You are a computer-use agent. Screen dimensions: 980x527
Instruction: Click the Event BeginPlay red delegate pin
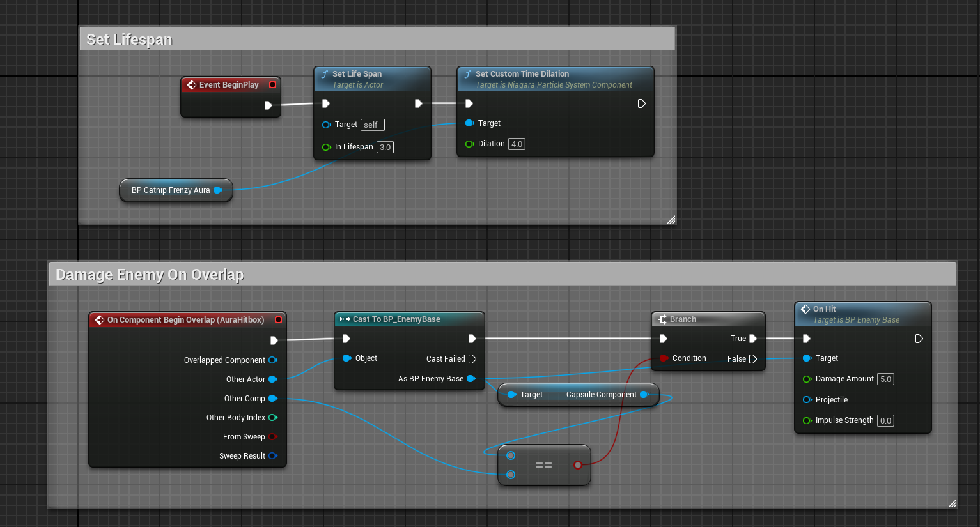tap(273, 84)
